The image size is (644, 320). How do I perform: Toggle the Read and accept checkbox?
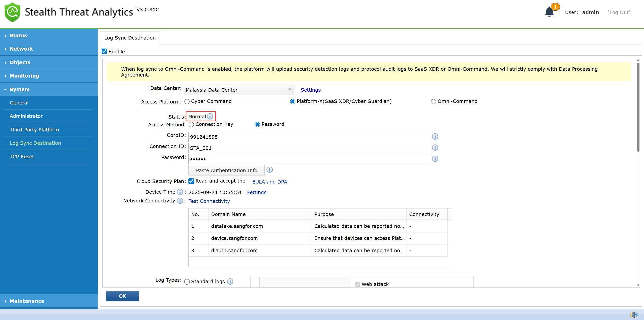pyautogui.click(x=191, y=181)
